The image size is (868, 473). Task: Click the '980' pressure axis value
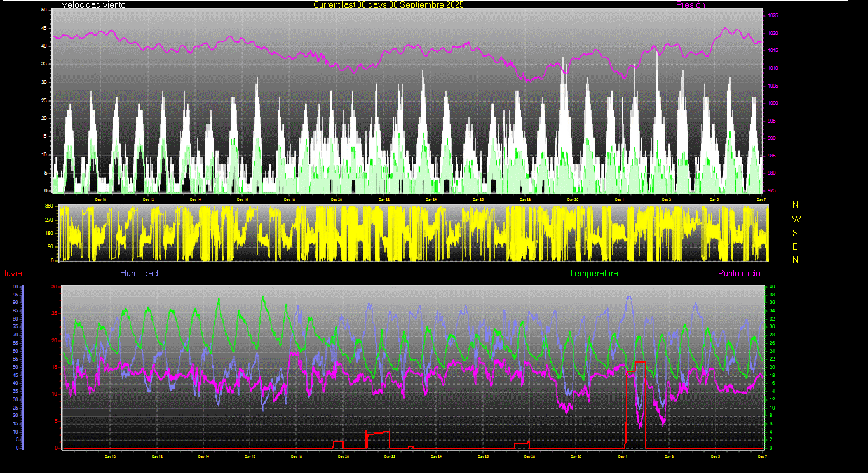(771, 173)
